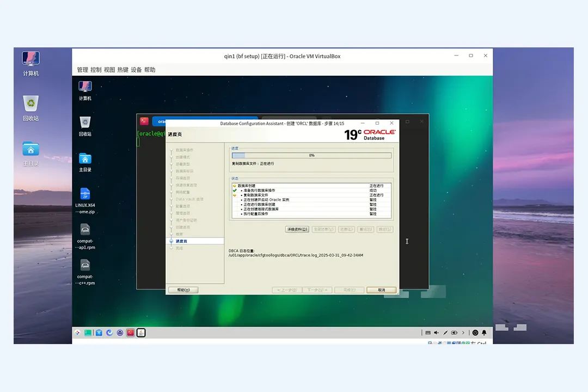Click 帮助(H) button in DBCA
This screenshot has width=588, height=392.
click(x=183, y=290)
